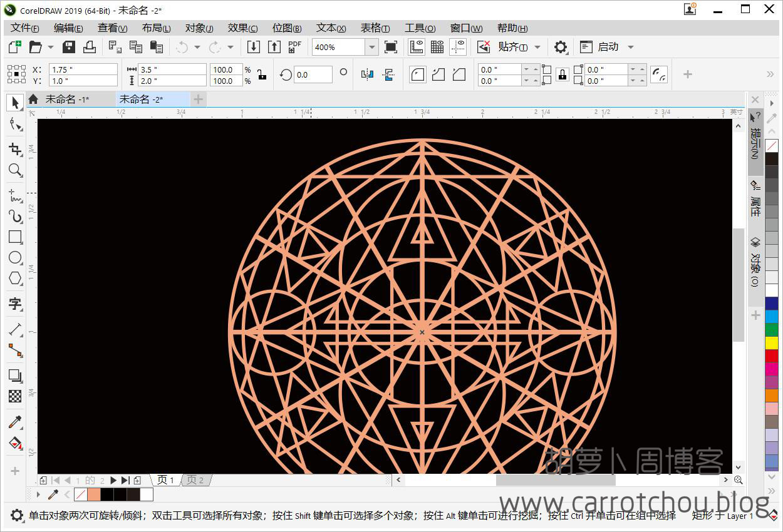This screenshot has height=532, width=783.
Task: Select the Artistic Media tool
Action: tap(16, 216)
